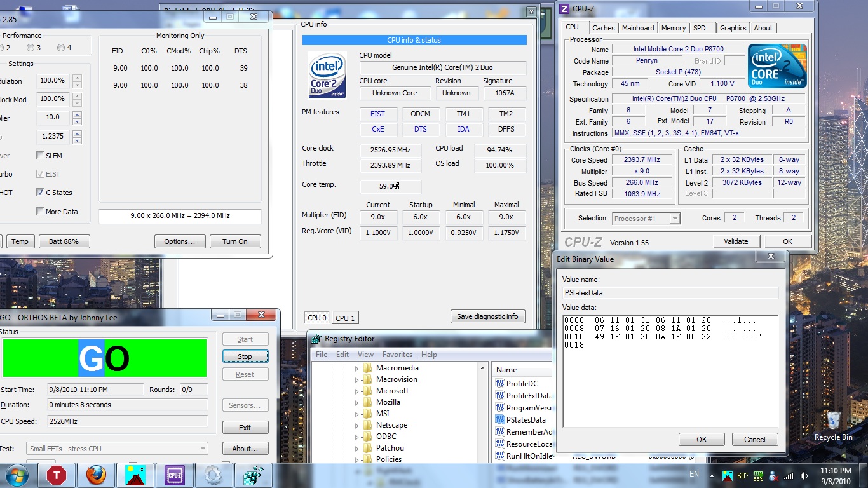Select the CPU 1 tab in CPU info

(345, 318)
